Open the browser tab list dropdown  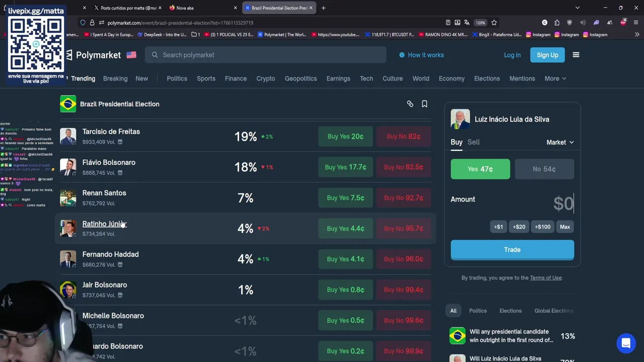pos(578,8)
